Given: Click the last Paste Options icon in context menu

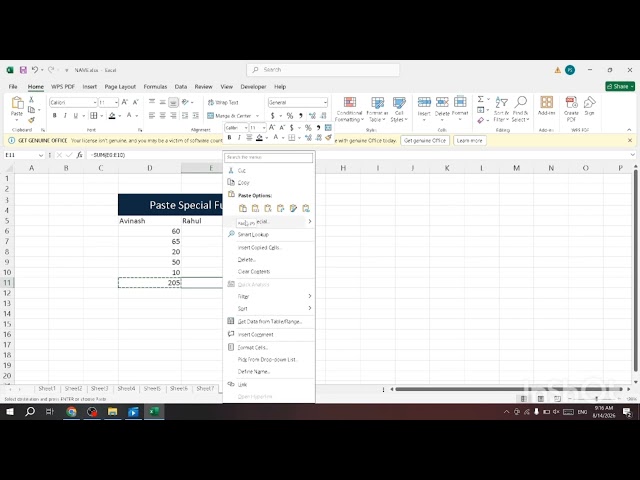Looking at the screenshot, I should (x=306, y=209).
